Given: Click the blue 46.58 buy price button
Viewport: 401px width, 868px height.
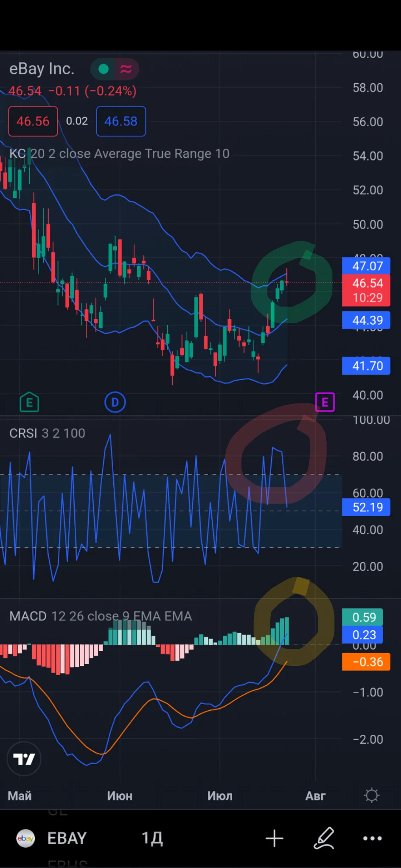Looking at the screenshot, I should 121,121.
